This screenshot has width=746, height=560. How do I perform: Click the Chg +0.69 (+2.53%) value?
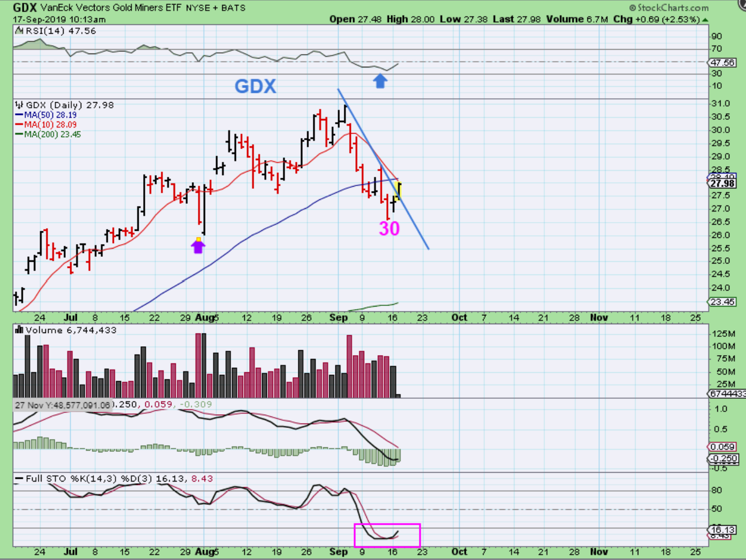pos(656,19)
